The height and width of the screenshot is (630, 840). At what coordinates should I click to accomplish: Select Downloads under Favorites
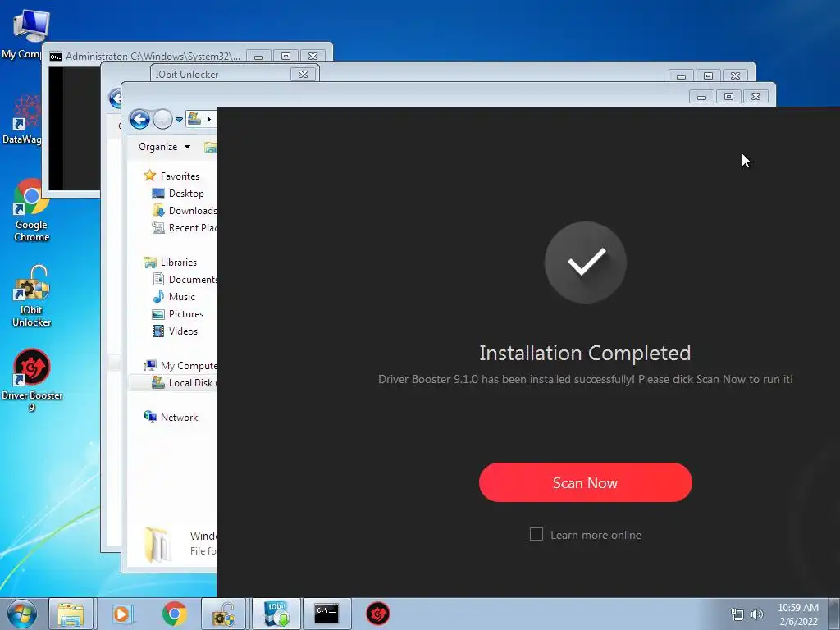point(185,211)
